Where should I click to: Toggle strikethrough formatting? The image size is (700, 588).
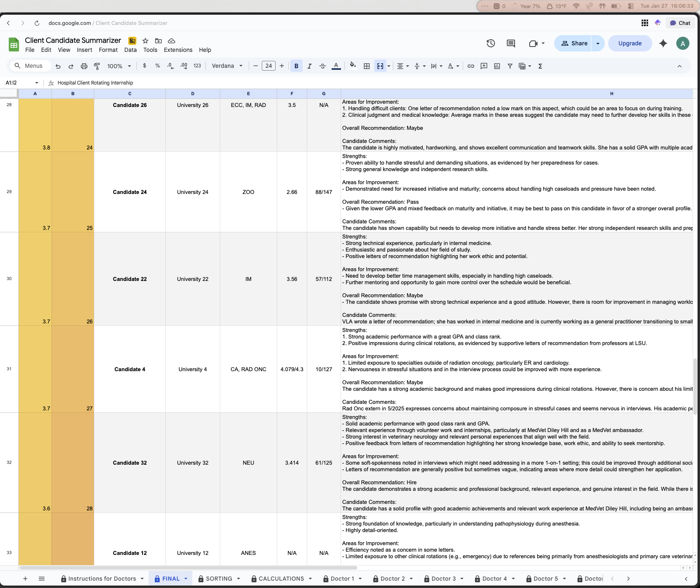click(x=323, y=66)
